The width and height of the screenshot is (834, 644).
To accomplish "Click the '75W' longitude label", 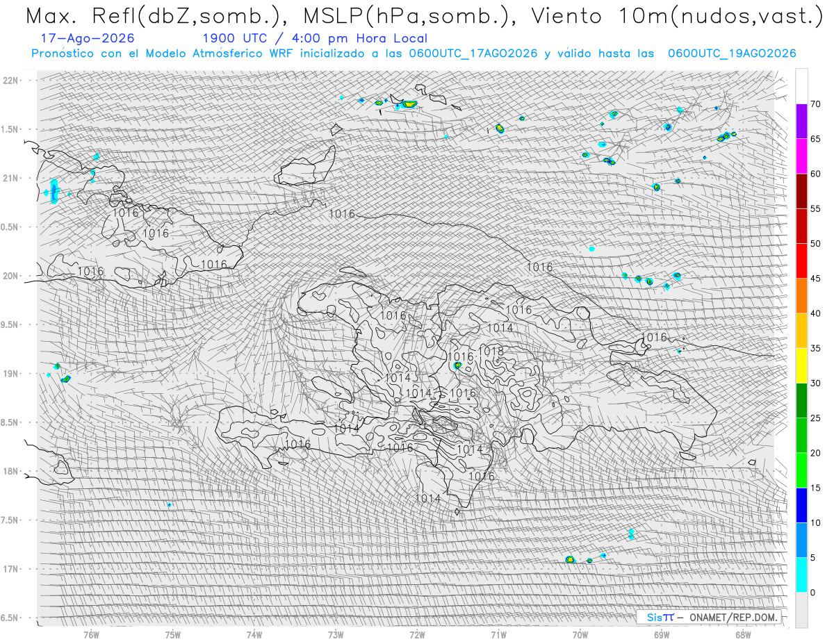I will 173,635.
